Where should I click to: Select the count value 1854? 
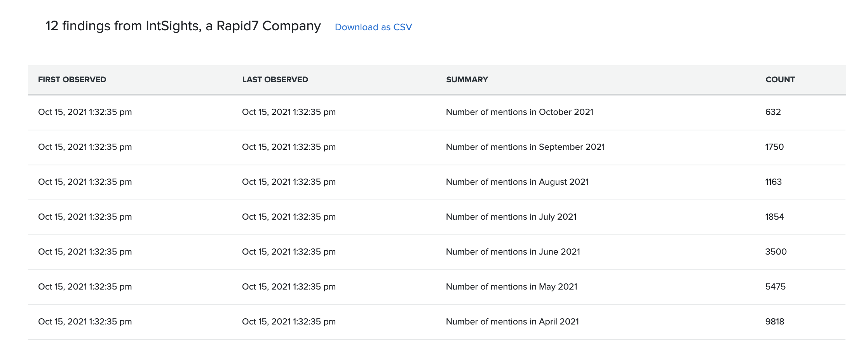(x=774, y=217)
